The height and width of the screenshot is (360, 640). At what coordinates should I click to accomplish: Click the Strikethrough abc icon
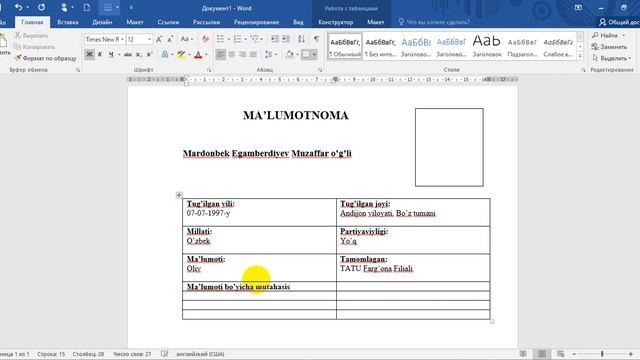pyautogui.click(x=128, y=54)
